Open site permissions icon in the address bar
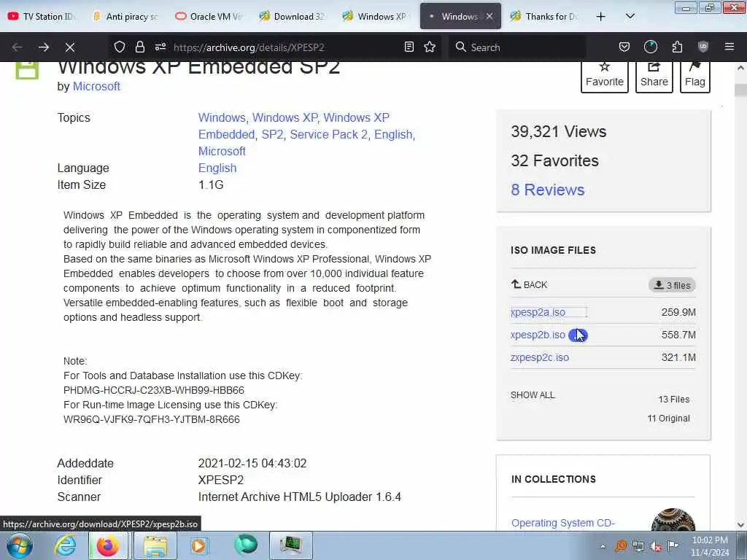The height and width of the screenshot is (560, 747). click(x=160, y=47)
